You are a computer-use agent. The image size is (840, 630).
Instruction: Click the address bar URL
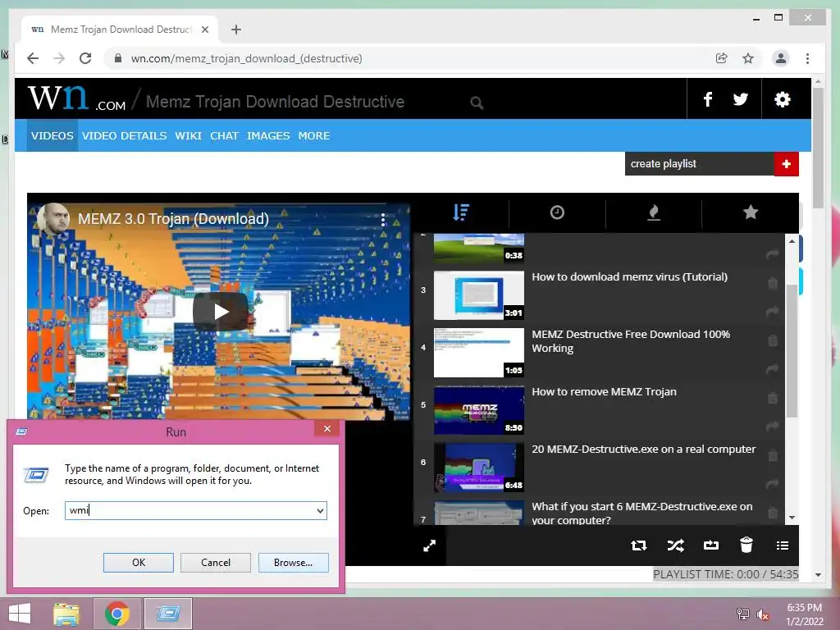click(246, 58)
